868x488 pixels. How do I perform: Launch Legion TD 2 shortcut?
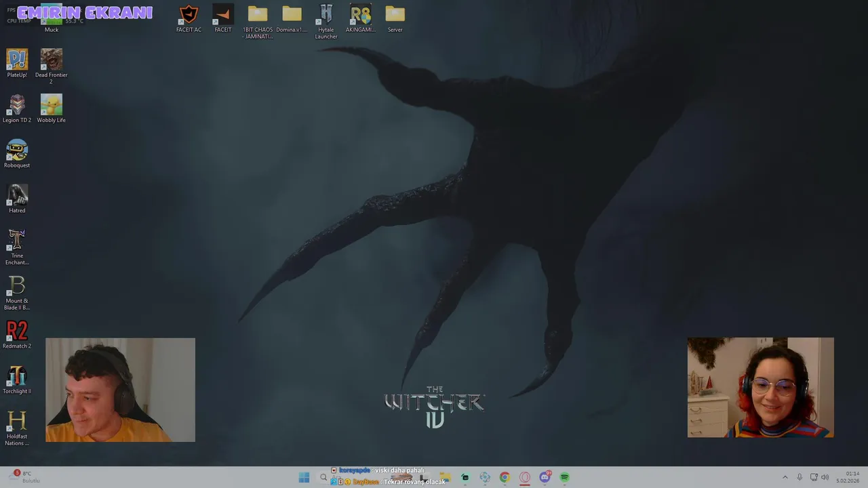click(x=17, y=108)
